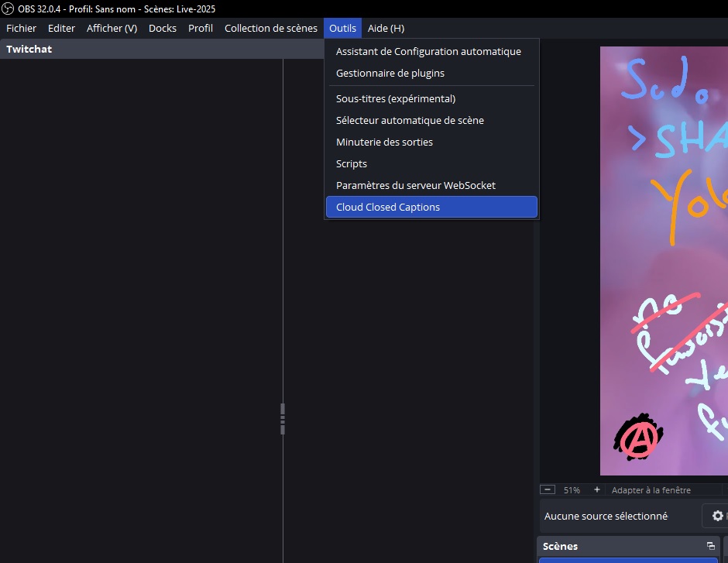Open the Collection de scènes menu
Screen dimensions: 728x563
[x=270, y=28]
